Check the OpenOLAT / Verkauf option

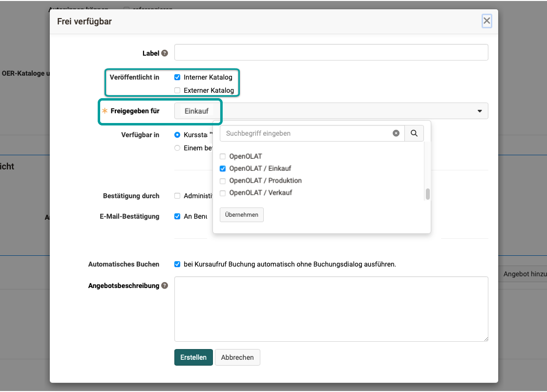click(x=223, y=193)
